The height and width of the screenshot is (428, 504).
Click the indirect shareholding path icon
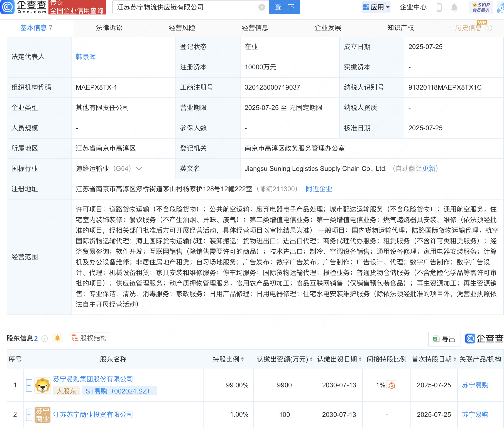coord(392,385)
